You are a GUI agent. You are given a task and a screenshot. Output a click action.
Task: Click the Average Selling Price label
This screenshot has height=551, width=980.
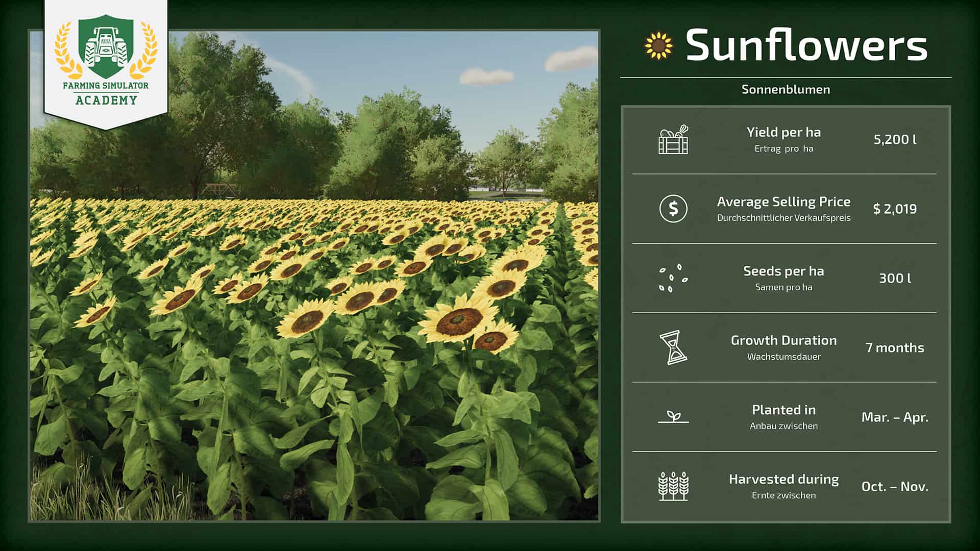pyautogui.click(x=783, y=202)
